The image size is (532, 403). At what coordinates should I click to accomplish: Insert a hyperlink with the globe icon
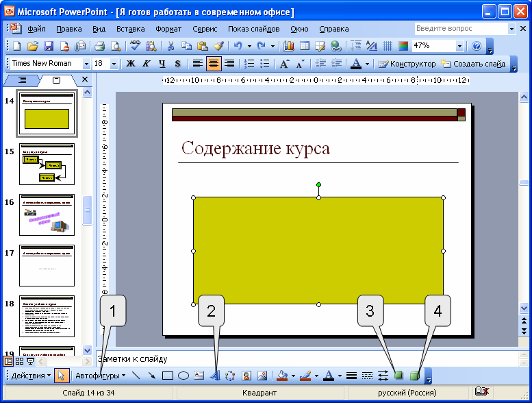(336, 46)
